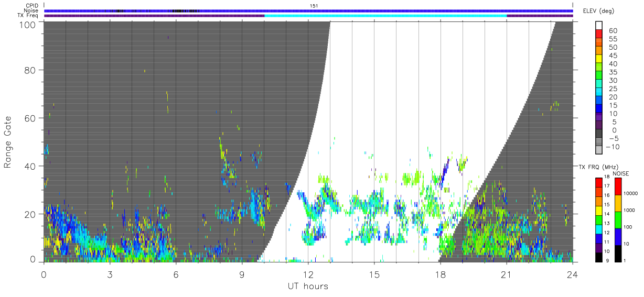
Task: Pick the blue segment of NOISE colorbar
Action: coord(618,236)
